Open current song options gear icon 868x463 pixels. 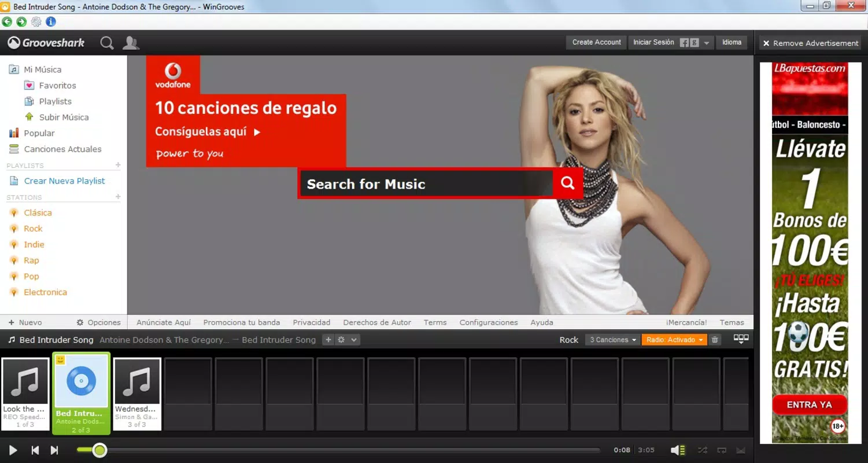[341, 340]
